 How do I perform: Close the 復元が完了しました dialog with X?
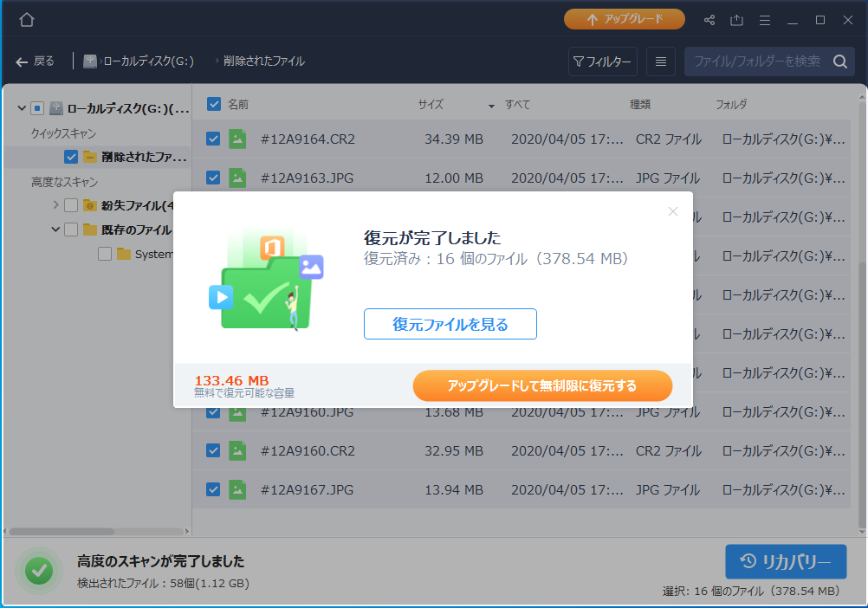pyautogui.click(x=673, y=211)
